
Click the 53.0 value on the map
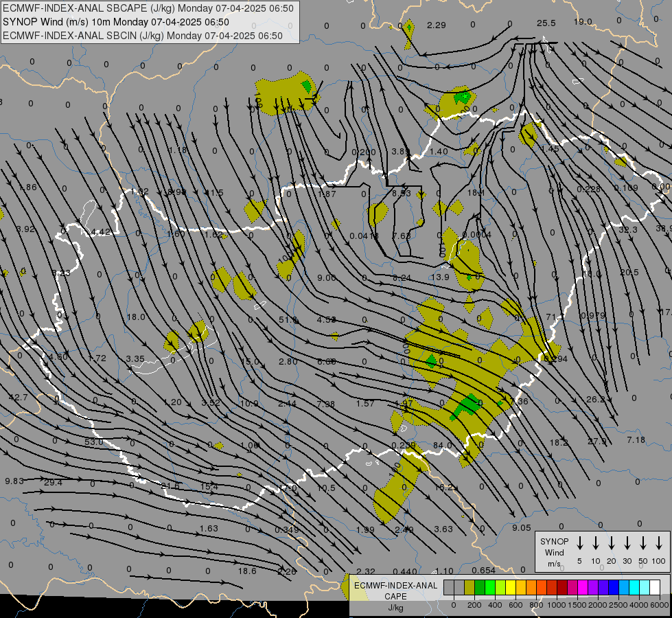[94, 442]
